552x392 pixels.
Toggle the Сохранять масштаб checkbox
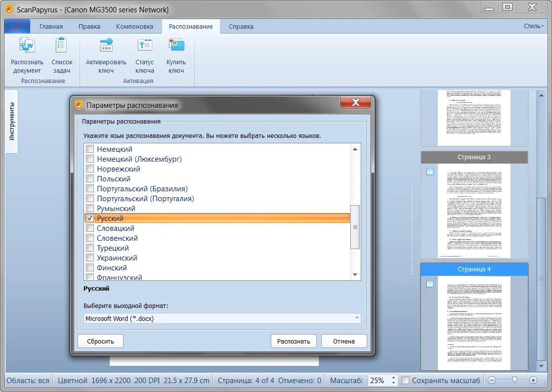point(405,380)
